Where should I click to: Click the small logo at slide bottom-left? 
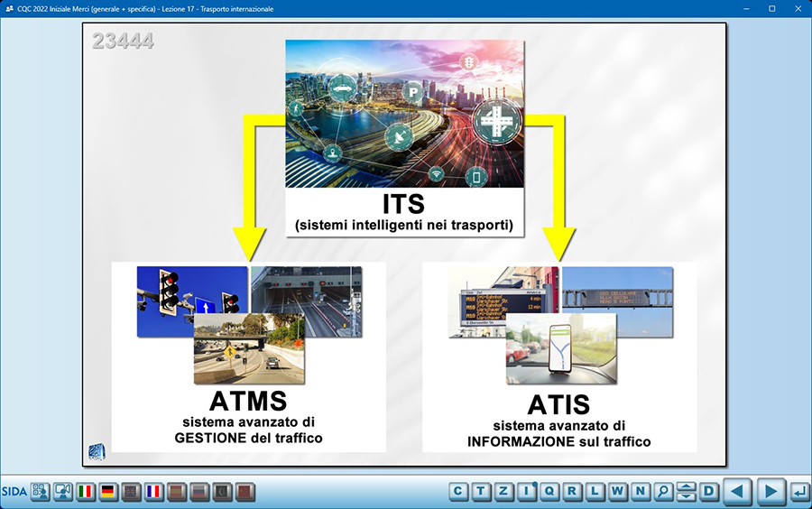(x=96, y=451)
